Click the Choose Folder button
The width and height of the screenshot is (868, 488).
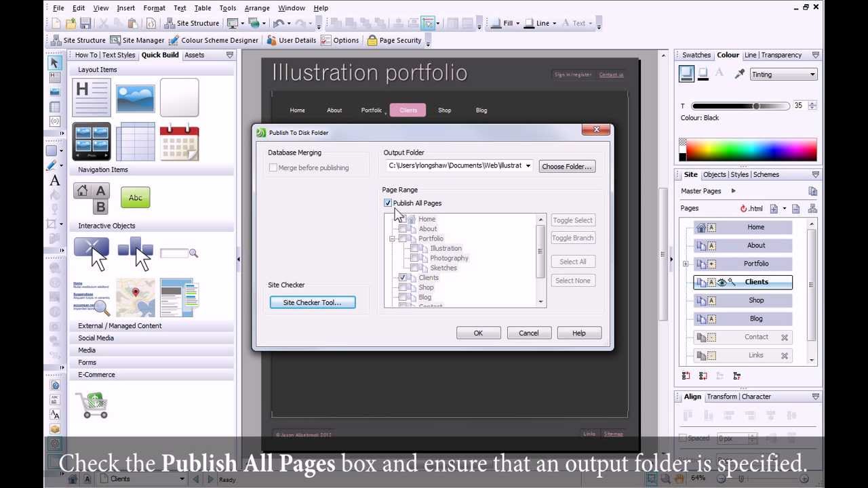[567, 167]
